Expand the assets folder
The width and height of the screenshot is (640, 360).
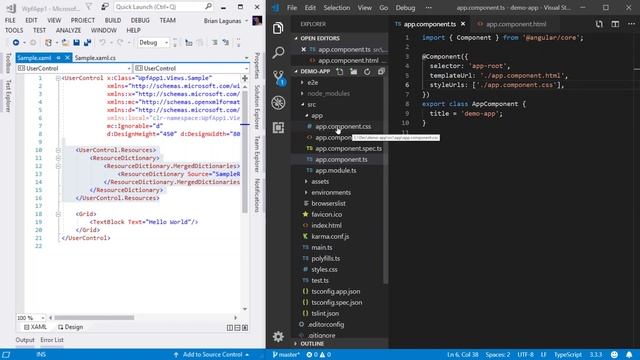320,182
